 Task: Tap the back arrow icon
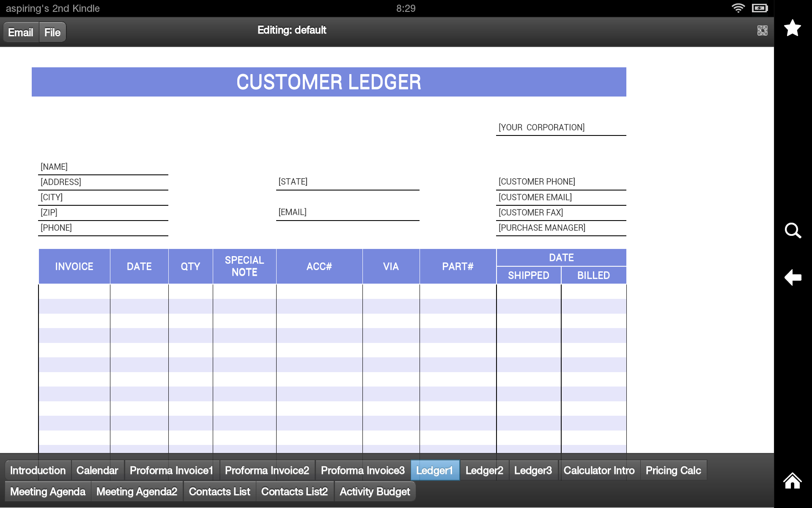[793, 277]
